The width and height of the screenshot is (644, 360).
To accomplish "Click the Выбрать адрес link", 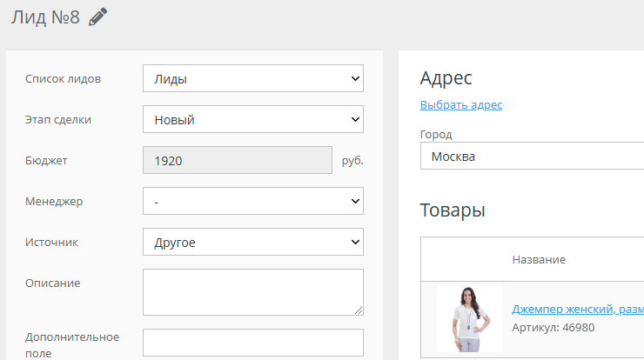I will (460, 105).
